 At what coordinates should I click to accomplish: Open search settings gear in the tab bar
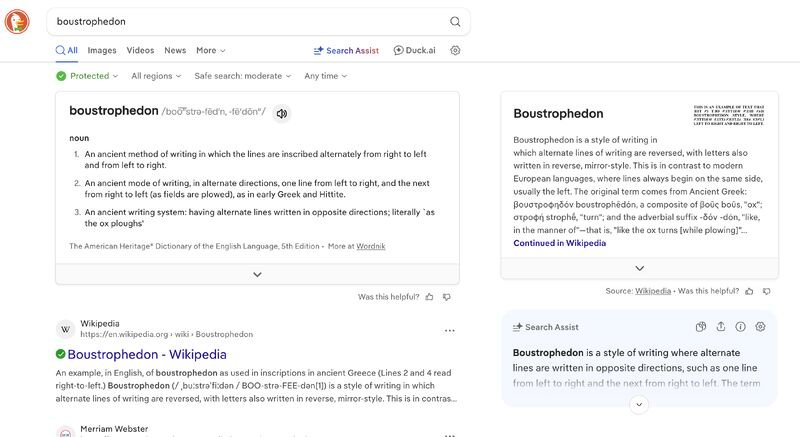[x=455, y=50]
